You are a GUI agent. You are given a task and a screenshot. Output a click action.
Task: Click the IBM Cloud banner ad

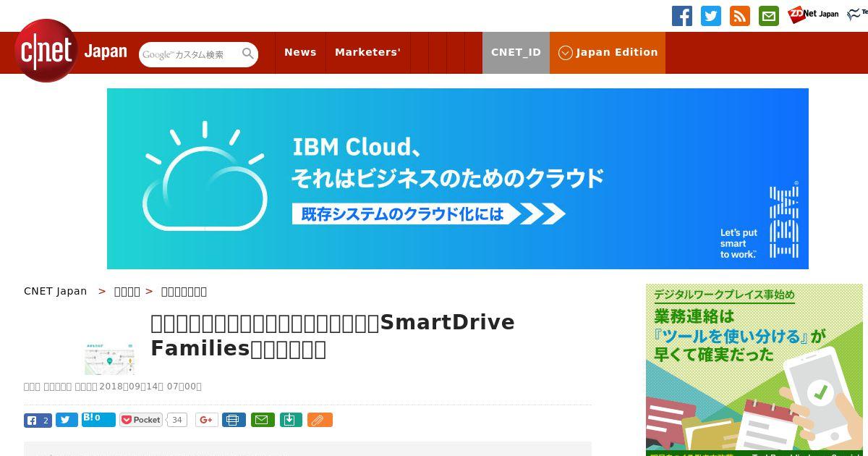pos(458,179)
